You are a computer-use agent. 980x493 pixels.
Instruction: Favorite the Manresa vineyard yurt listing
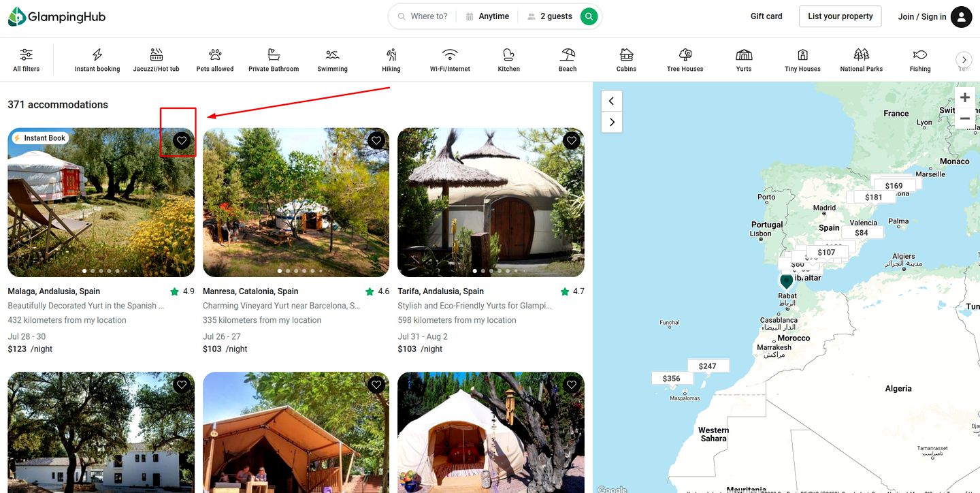pos(376,140)
